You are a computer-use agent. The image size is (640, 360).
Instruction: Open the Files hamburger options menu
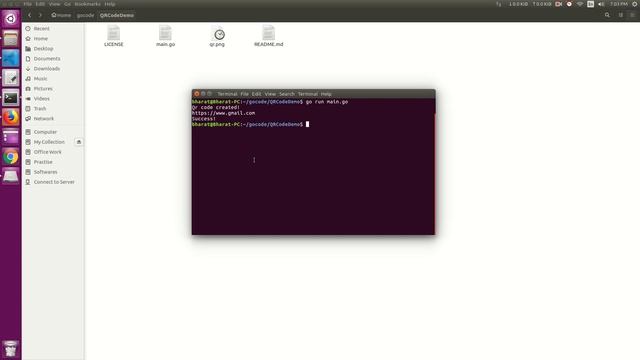pos(632,15)
